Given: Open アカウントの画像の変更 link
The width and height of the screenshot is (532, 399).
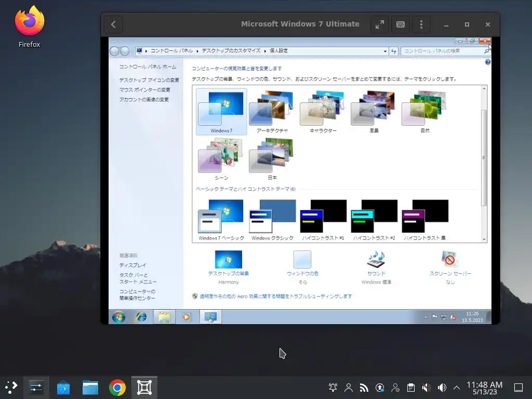Looking at the screenshot, I should [x=144, y=100].
